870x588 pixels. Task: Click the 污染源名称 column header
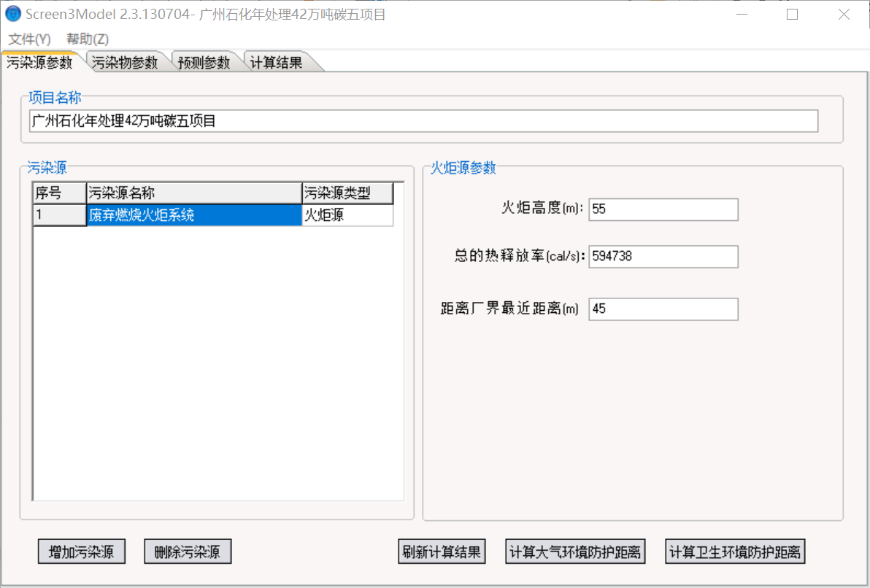[194, 193]
